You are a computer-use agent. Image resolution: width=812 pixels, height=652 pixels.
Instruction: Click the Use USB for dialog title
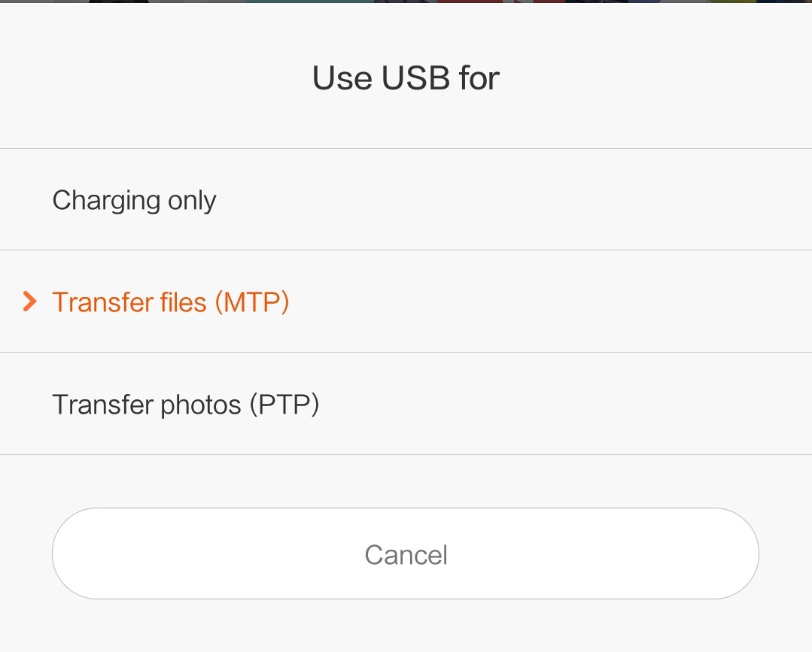coord(406,78)
